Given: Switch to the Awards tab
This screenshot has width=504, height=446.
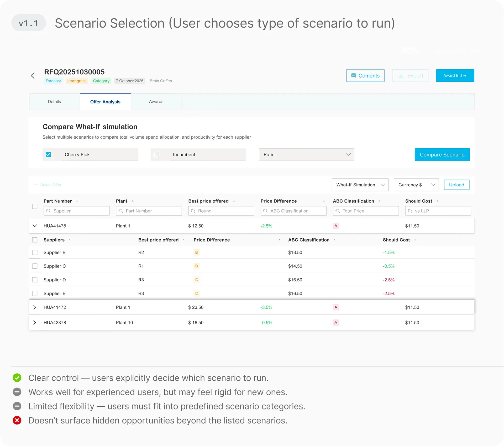Looking at the screenshot, I should tap(156, 102).
